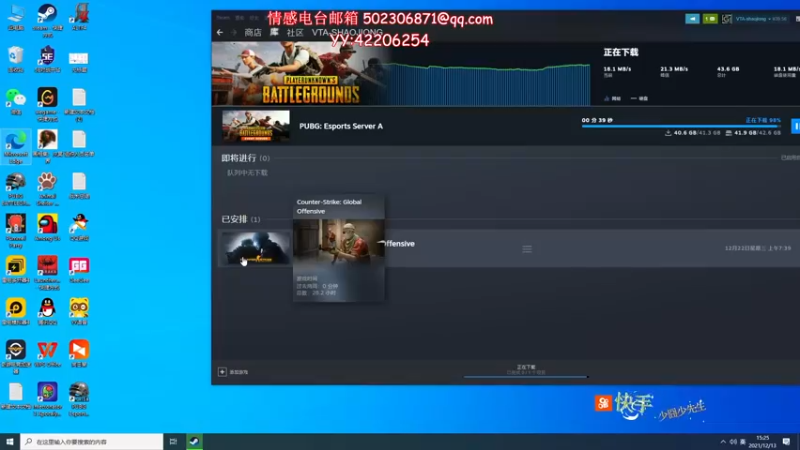Open the notification center icon

(786, 442)
